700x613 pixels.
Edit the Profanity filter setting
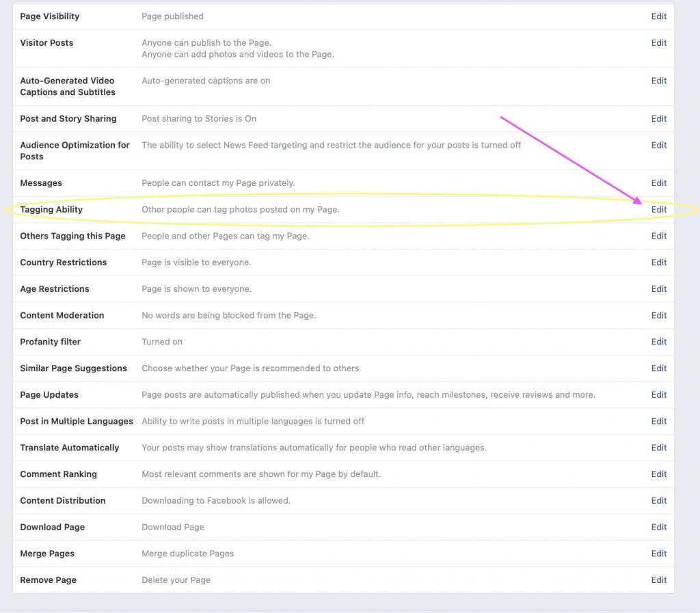pos(658,342)
